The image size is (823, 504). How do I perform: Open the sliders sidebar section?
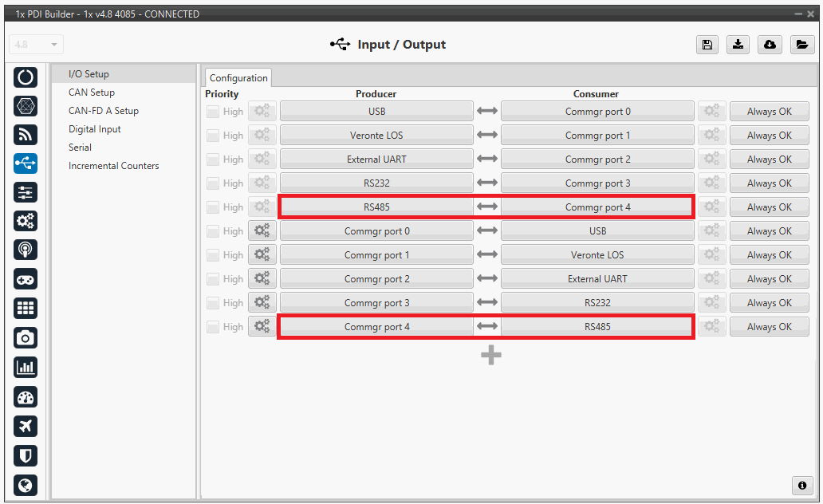[x=26, y=193]
